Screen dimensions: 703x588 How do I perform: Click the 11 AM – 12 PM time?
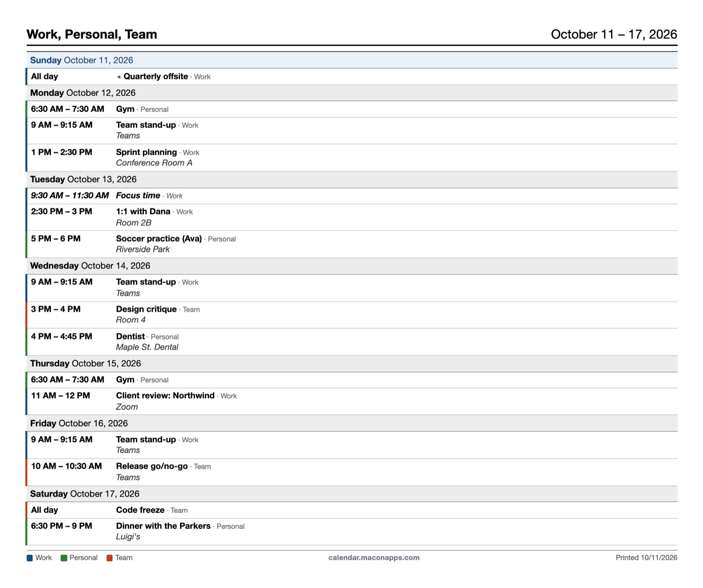61,395
